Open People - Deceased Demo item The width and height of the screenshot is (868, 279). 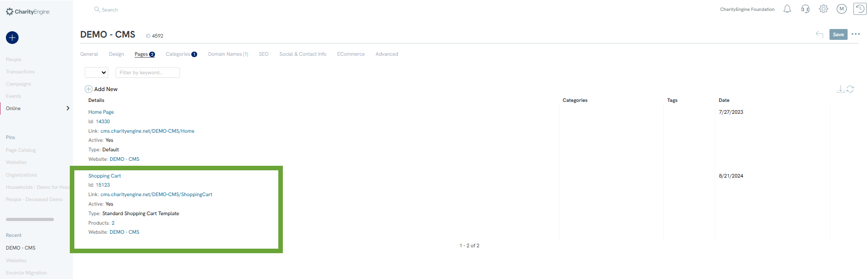tap(34, 199)
